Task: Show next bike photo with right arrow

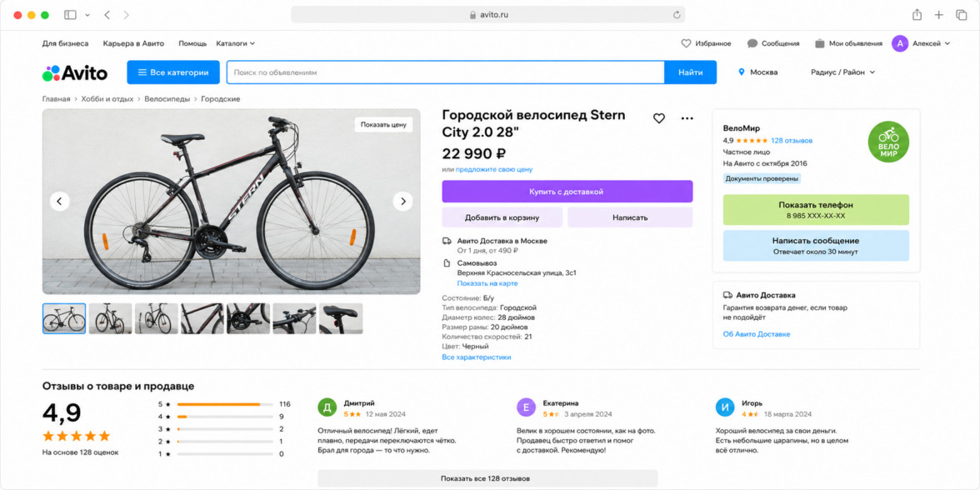Action: [x=403, y=202]
